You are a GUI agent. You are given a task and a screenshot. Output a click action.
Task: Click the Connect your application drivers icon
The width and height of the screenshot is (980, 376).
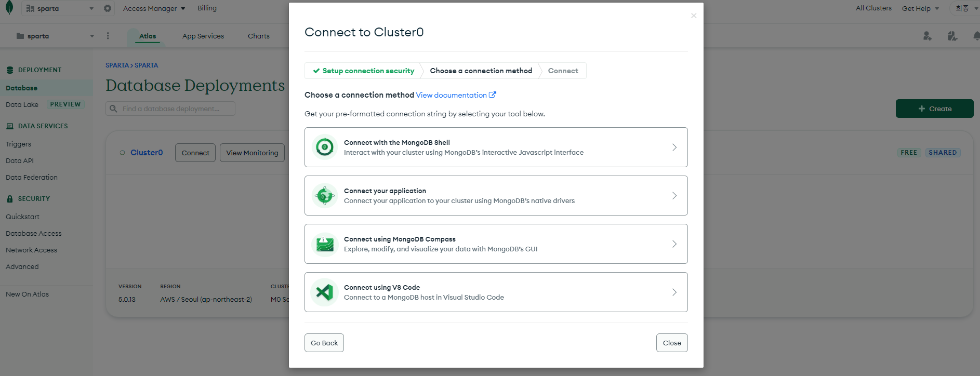point(325,196)
